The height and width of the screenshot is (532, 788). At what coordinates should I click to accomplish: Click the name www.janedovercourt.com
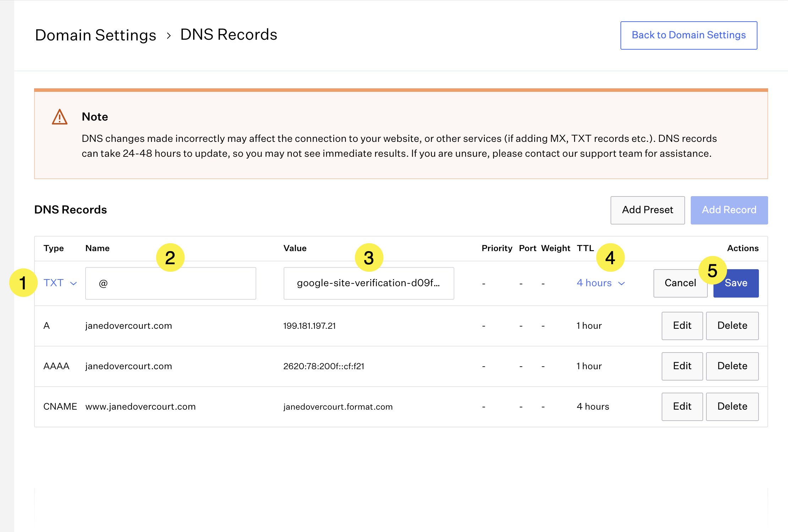click(x=141, y=406)
